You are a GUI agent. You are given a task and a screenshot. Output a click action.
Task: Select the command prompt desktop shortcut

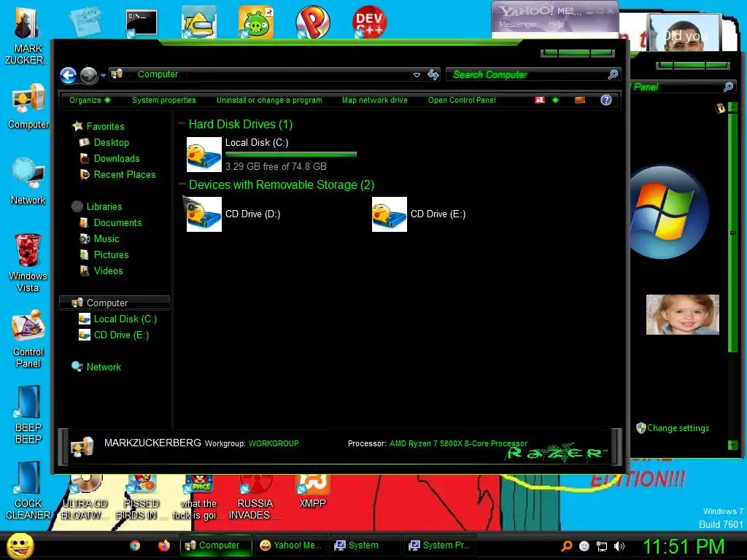[142, 23]
